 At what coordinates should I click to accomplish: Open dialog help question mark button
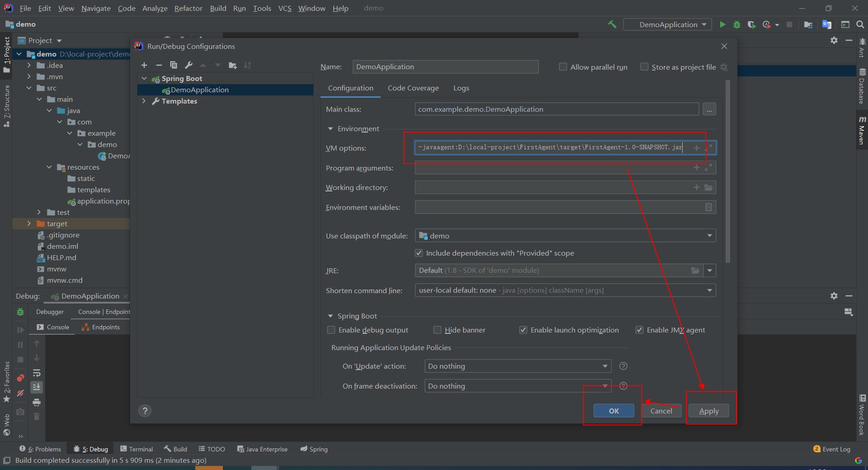pyautogui.click(x=145, y=411)
